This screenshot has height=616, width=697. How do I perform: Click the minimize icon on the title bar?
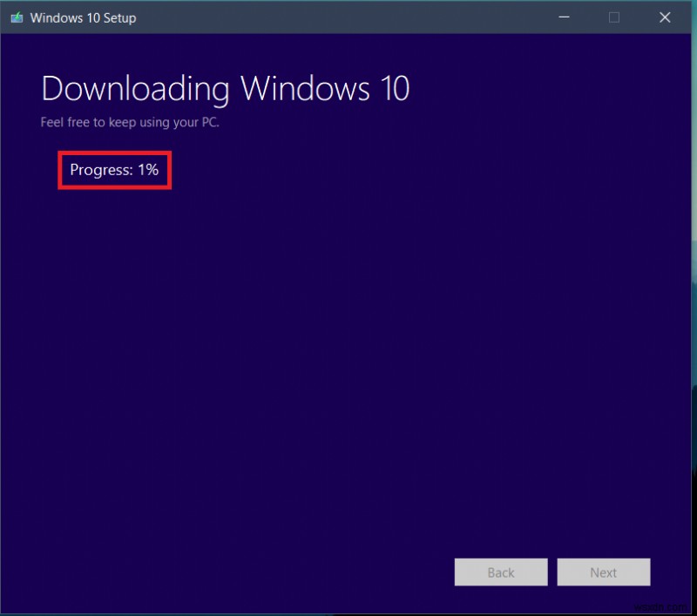(x=564, y=17)
